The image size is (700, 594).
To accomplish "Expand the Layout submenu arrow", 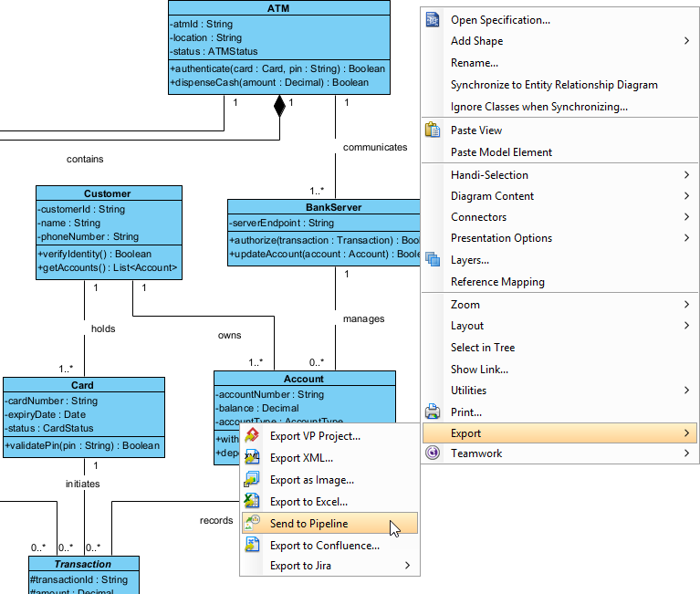I will coord(686,326).
